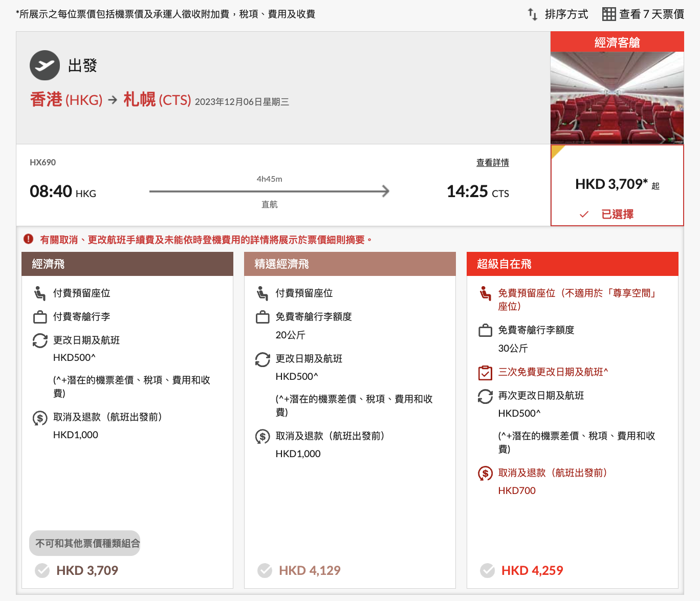Screen dimensions: 700x601
Task: Click the change-flight cycle icon in 經濟飛
Action: 40,340
